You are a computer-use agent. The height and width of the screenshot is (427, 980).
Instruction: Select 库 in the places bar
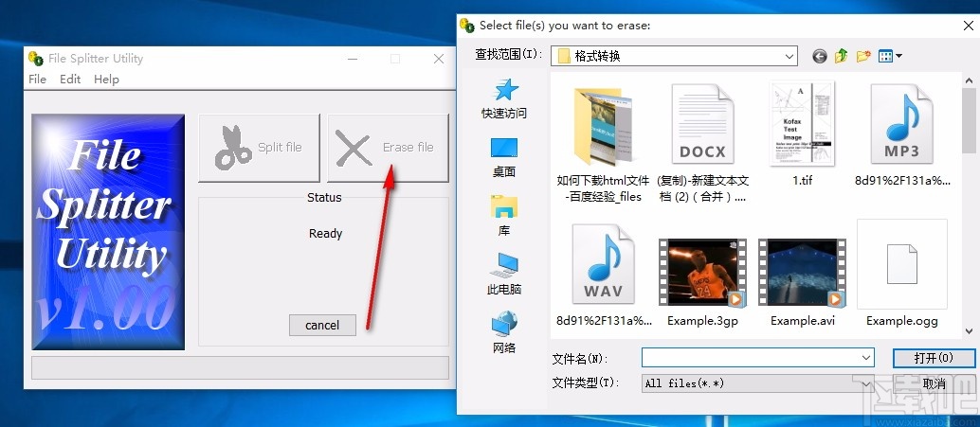point(504,215)
